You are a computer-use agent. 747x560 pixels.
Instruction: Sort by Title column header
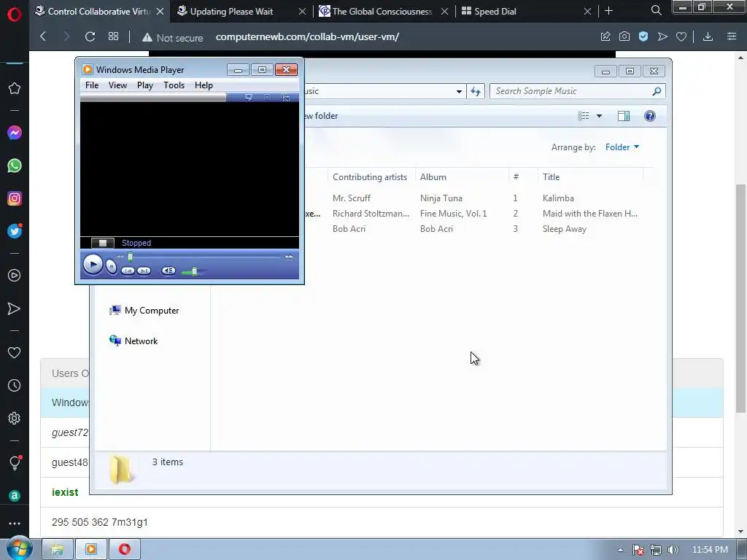[x=591, y=177]
